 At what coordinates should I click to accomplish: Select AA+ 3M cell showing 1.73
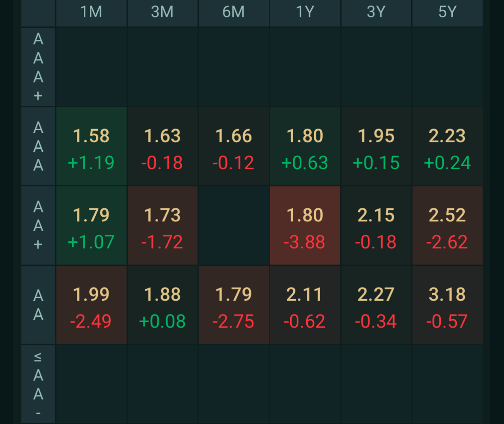pyautogui.click(x=162, y=225)
